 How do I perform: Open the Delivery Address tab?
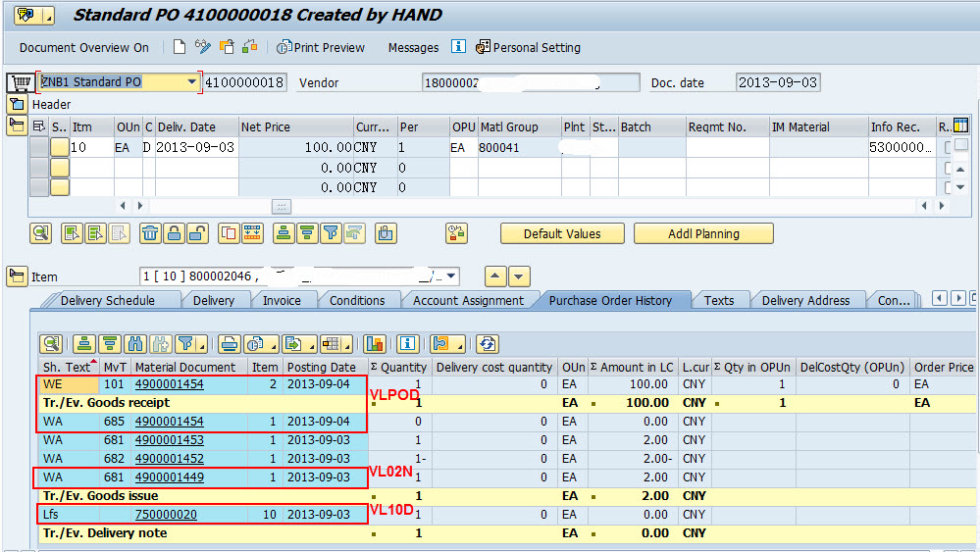[806, 300]
